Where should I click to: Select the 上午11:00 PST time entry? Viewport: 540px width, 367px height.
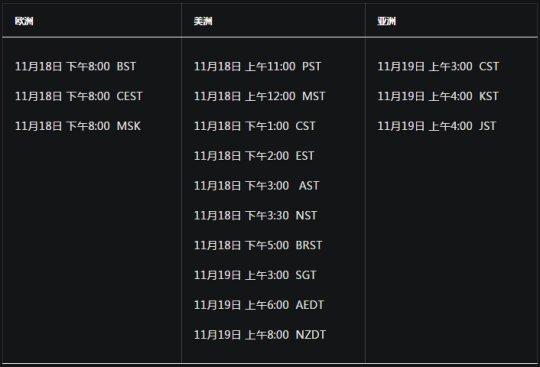point(258,66)
